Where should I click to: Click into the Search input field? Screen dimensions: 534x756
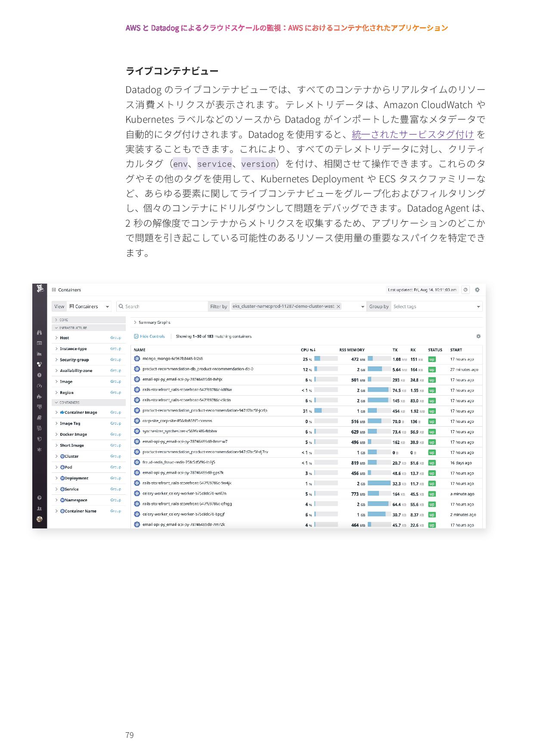162,306
